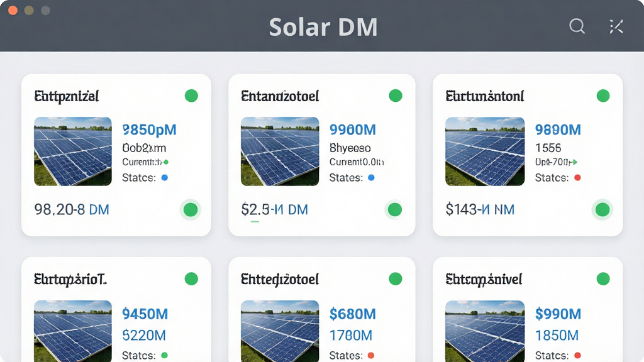This screenshot has height=362, width=644.
Task: Toggle green button next to $2.5-И DM
Action: [x=395, y=210]
